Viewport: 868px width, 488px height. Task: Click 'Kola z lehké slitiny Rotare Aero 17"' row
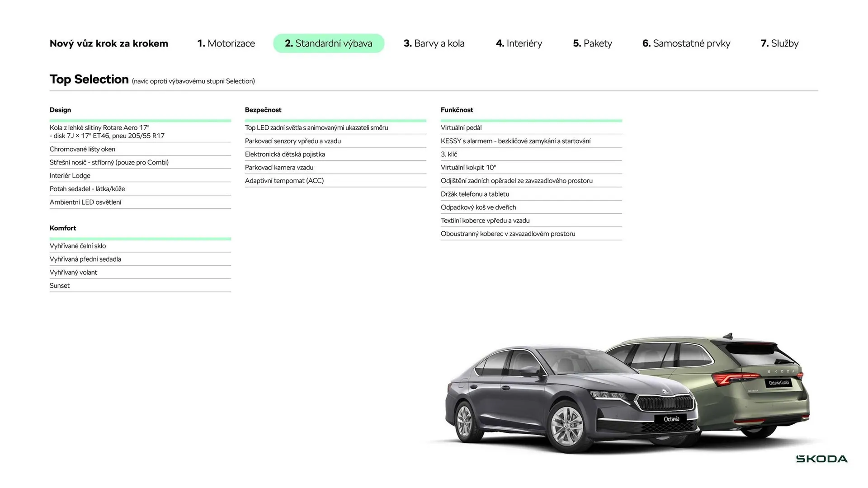(x=140, y=132)
